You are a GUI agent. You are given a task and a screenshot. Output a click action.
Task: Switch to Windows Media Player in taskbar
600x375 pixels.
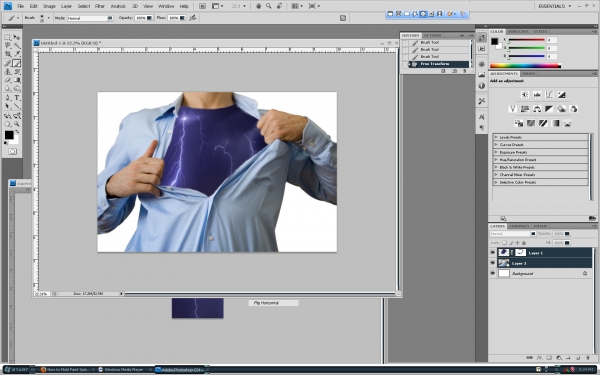pos(122,370)
